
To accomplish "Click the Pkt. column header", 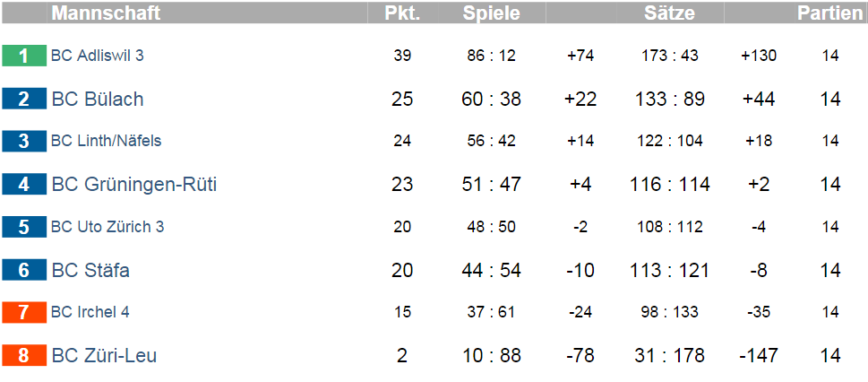I will point(402,13).
